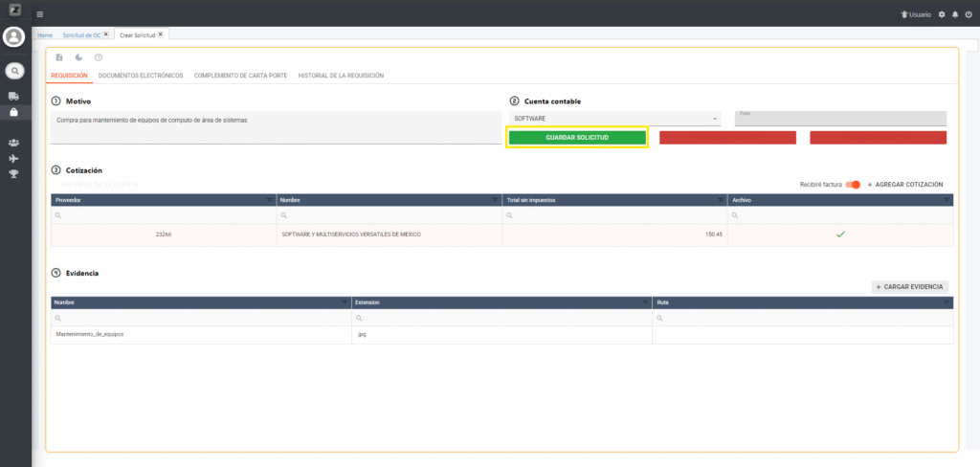Toggle dark mode moon icon
Image resolution: width=980 pixels, height=467 pixels.
(78, 57)
